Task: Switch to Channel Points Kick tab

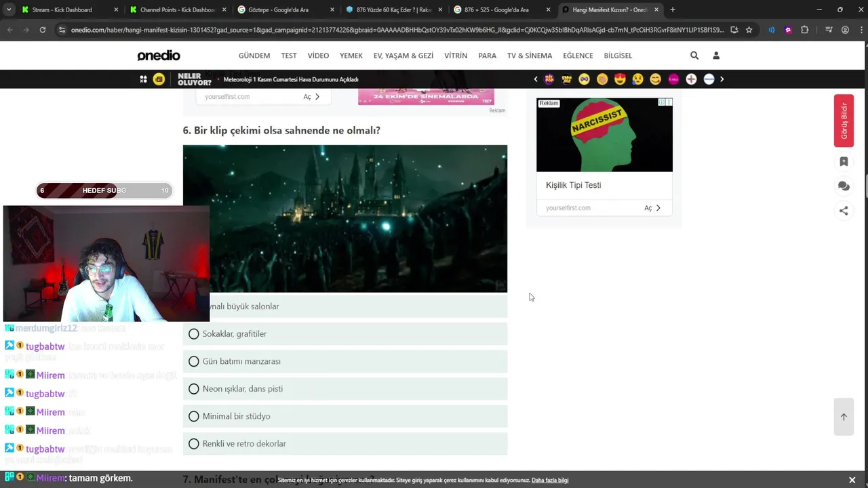Action: [176, 9]
